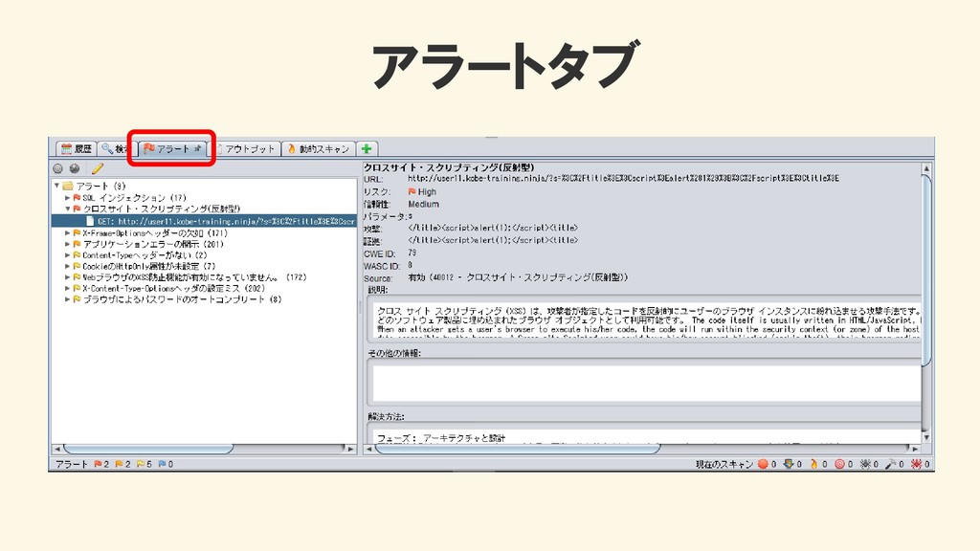Click the first gray target toolbar icon

58,168
